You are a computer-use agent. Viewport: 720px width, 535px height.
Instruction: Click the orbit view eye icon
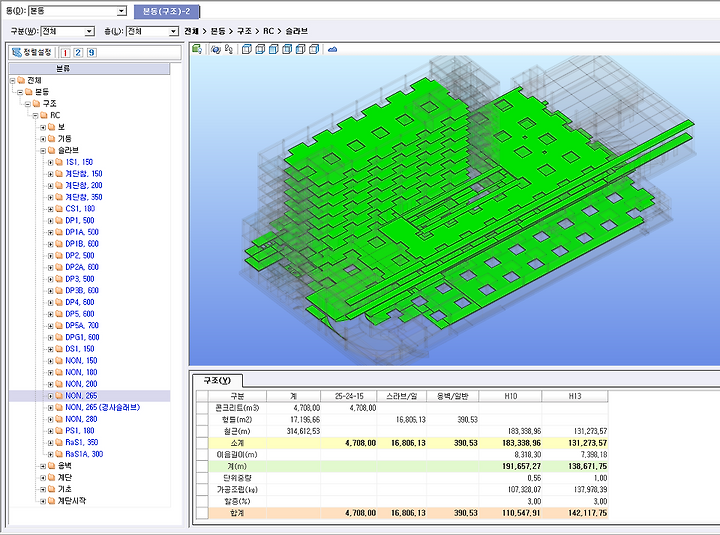(215, 49)
